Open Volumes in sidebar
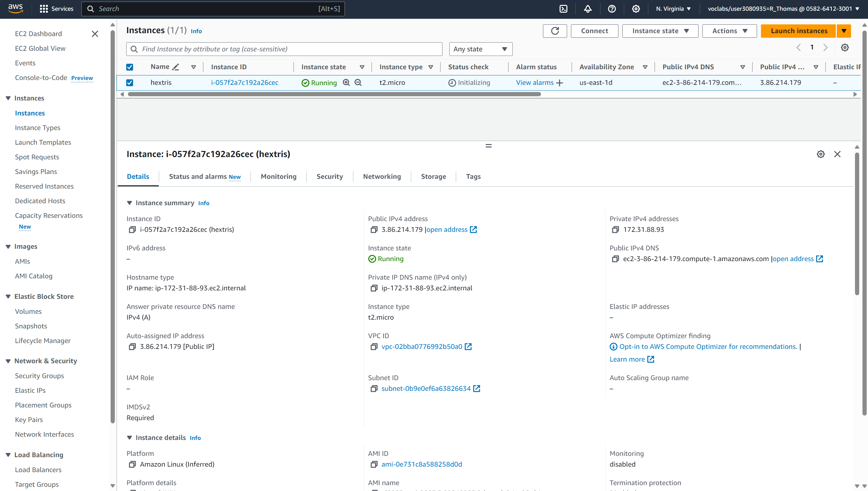The height and width of the screenshot is (491, 868). coord(28,312)
